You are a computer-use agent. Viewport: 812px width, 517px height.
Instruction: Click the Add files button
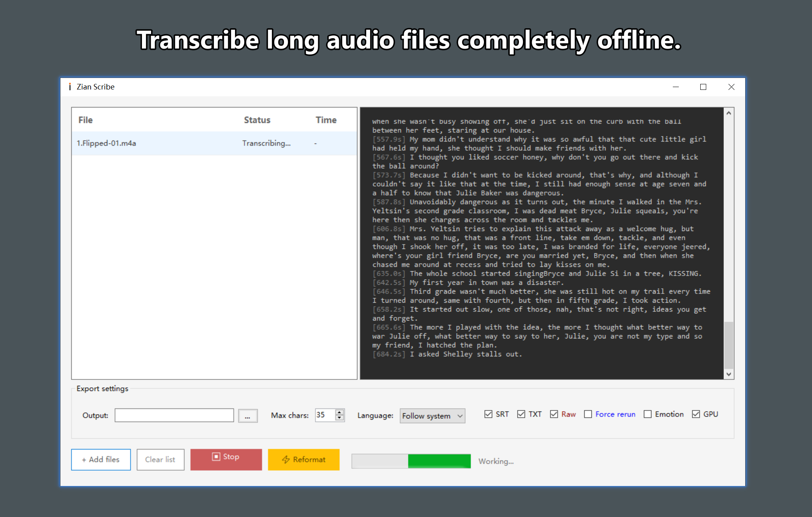101,459
